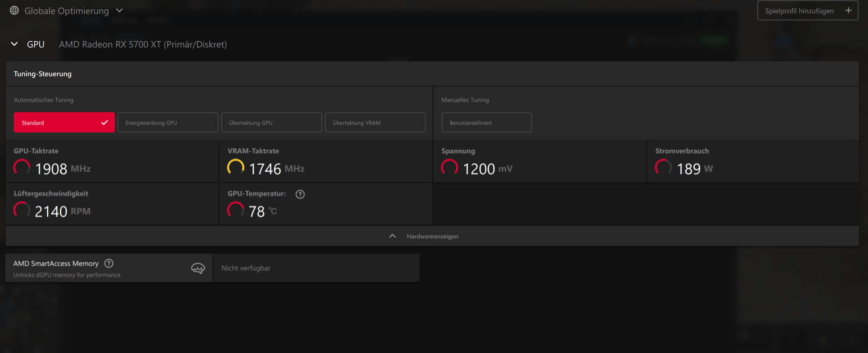
Task: Select the Standard tuning preset
Action: coord(64,123)
